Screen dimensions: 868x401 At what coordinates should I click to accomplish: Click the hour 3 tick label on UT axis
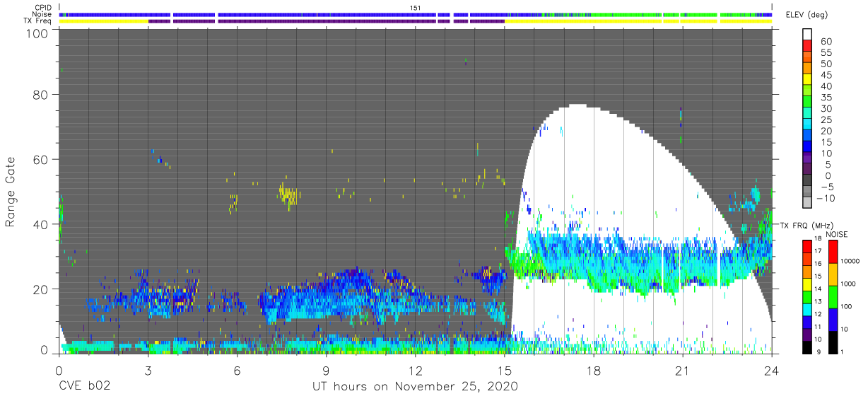148,371
